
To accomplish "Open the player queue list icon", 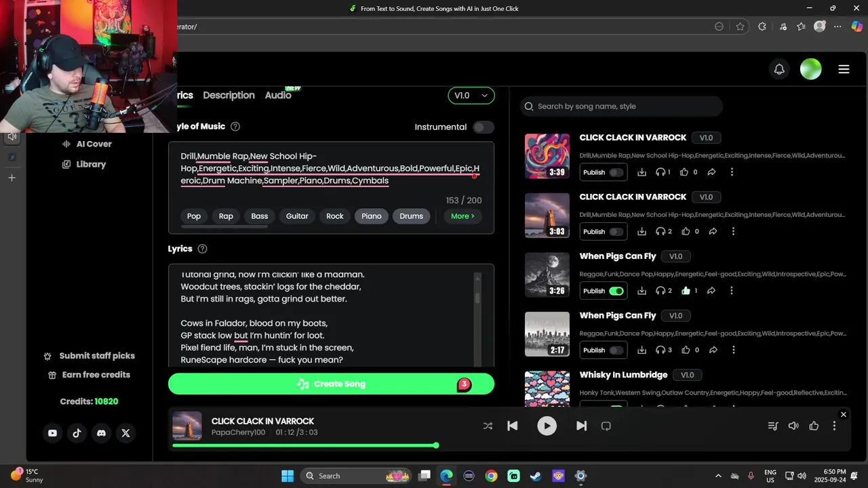I will tap(772, 426).
